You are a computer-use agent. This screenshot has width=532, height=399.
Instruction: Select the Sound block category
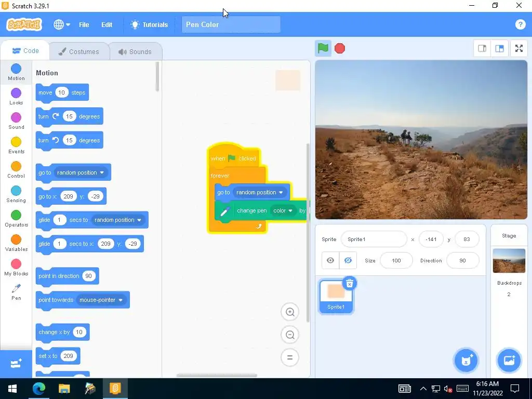(16, 121)
